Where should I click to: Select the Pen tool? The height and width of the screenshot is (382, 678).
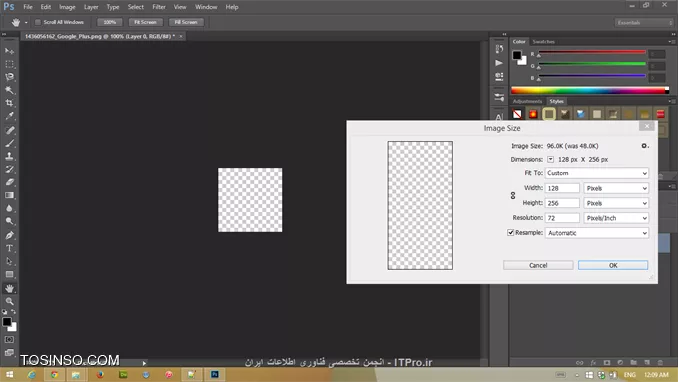[x=9, y=235]
